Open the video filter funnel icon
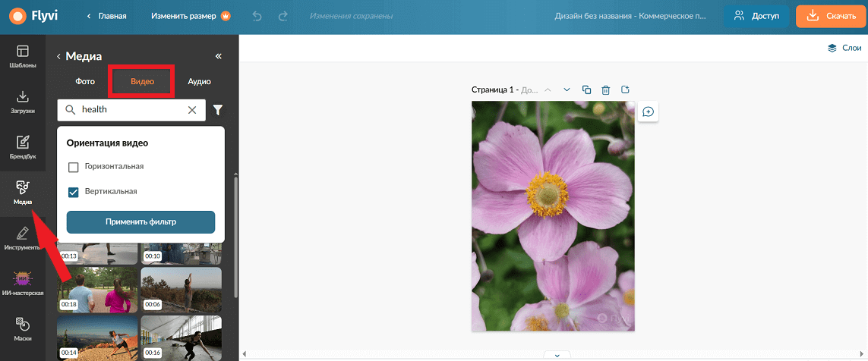868x361 pixels. [x=218, y=110]
